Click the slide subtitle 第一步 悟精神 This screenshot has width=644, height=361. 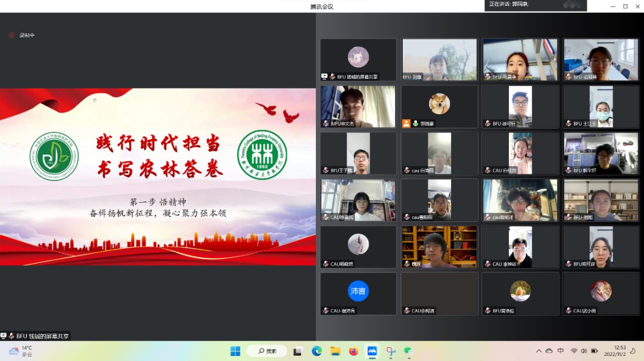click(158, 202)
